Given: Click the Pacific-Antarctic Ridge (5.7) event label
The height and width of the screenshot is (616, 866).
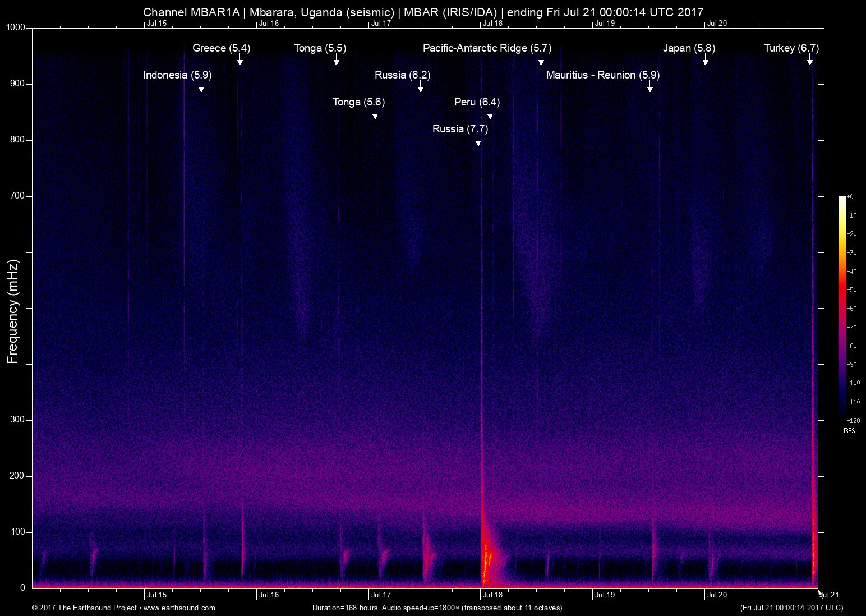Looking at the screenshot, I should coord(487,48).
